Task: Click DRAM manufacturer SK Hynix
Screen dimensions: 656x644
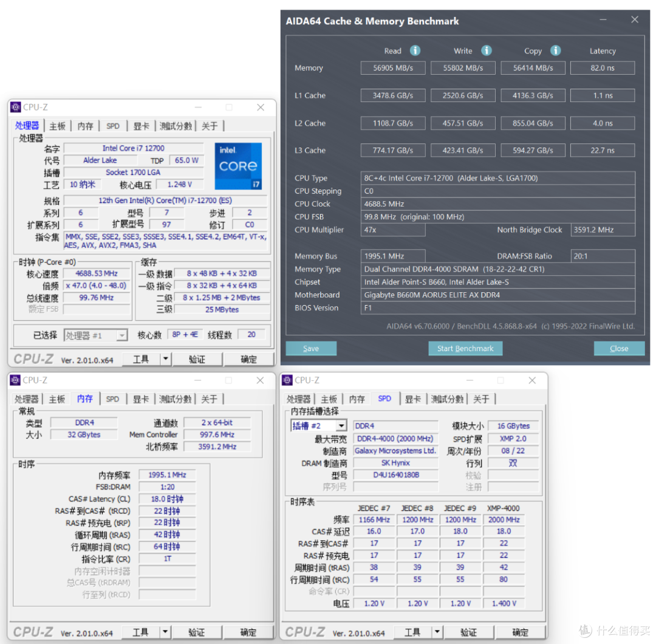Action: tap(395, 463)
